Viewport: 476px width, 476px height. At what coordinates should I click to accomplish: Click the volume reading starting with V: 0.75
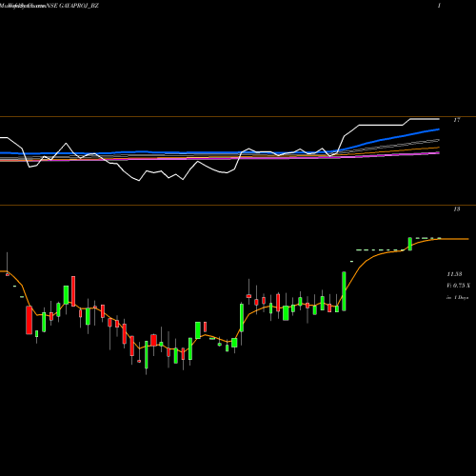[x=458, y=286]
